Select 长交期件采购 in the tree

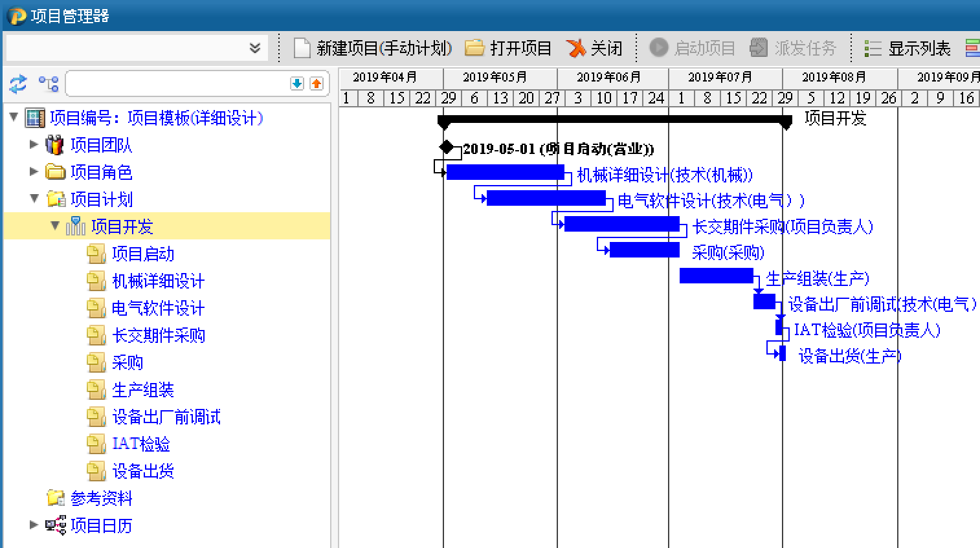click(x=159, y=335)
